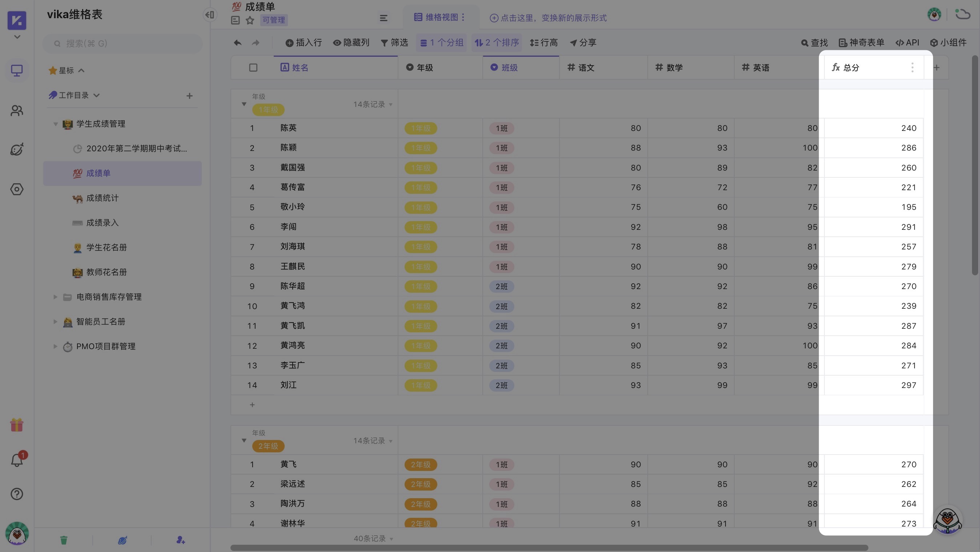Collapse the 1年级 record group
Image resolution: width=980 pixels, height=552 pixels.
click(244, 104)
